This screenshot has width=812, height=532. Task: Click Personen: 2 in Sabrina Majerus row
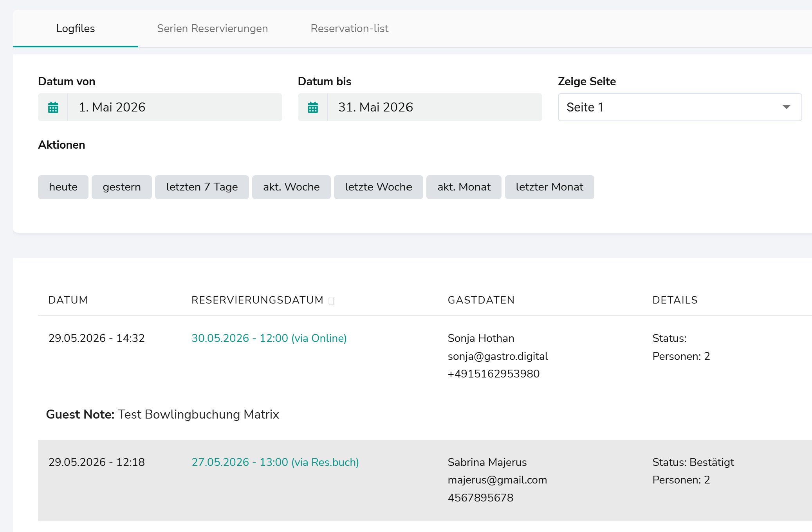[681, 480]
